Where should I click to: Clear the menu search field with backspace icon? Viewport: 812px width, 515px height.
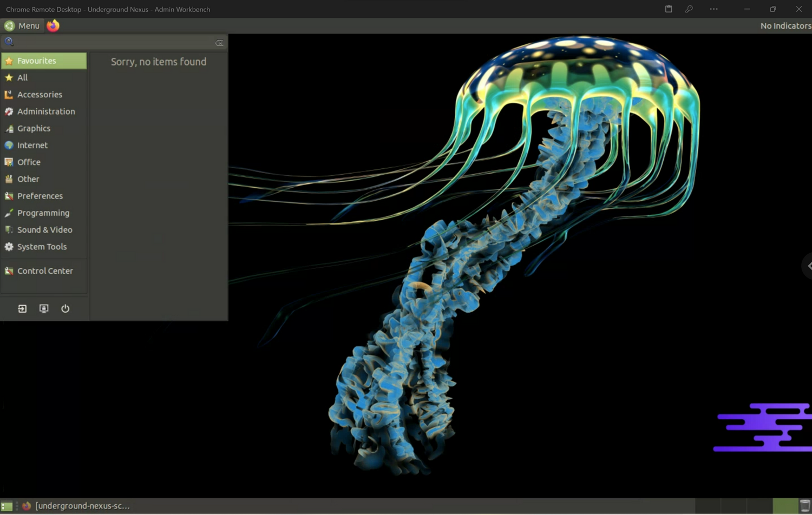click(x=219, y=43)
